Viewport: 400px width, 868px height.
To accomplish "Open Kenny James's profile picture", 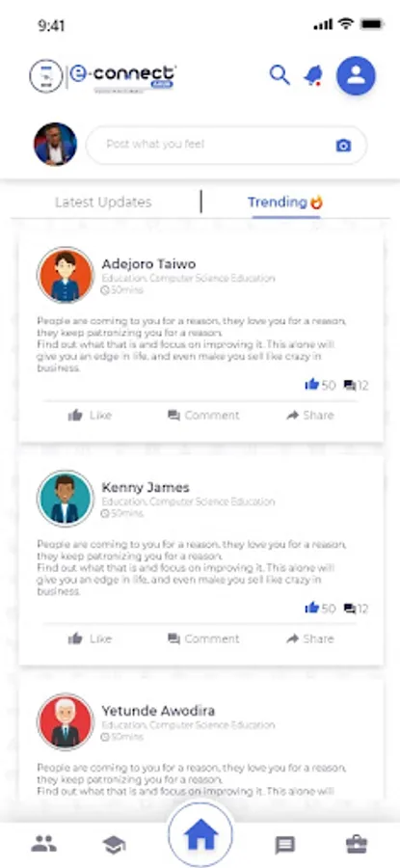I will click(66, 499).
